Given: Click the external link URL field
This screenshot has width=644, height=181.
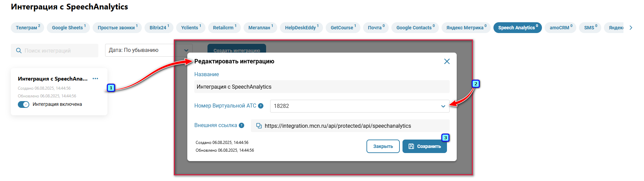Looking at the screenshot, I should 350,126.
